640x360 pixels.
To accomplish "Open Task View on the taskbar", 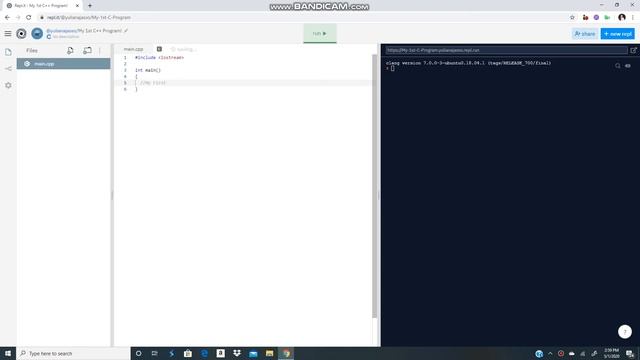I will pos(155,353).
